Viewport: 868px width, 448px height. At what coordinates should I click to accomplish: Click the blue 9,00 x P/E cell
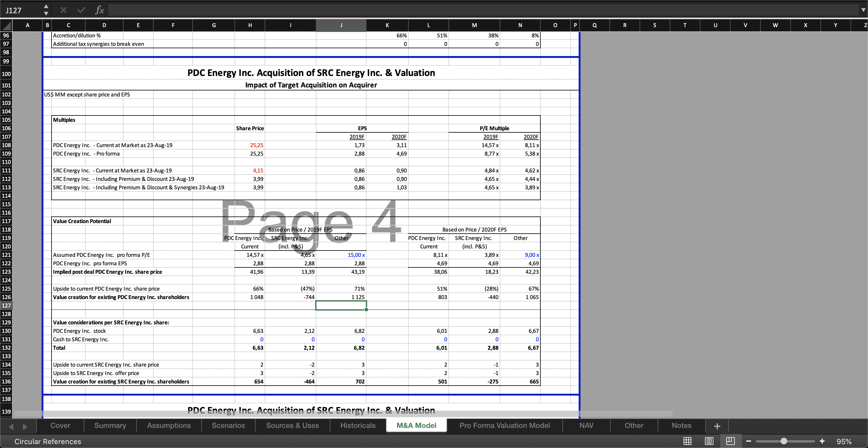click(x=520, y=255)
